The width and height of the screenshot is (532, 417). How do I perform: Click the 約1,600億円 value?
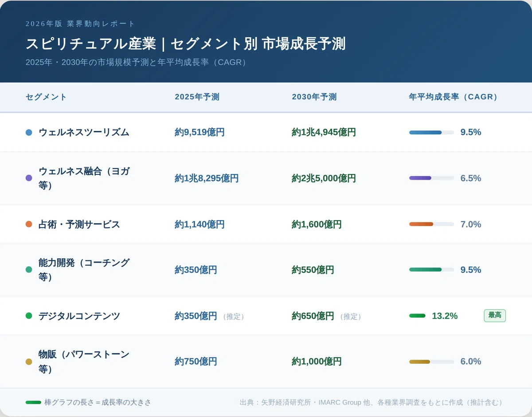pos(317,224)
